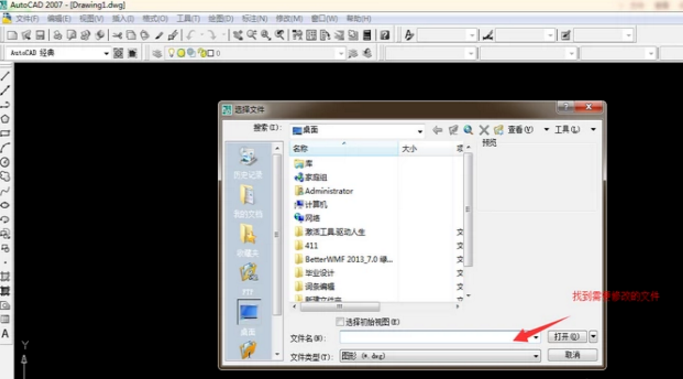683x379 pixels.
Task: Sort by the 名称 column header
Action: point(344,149)
